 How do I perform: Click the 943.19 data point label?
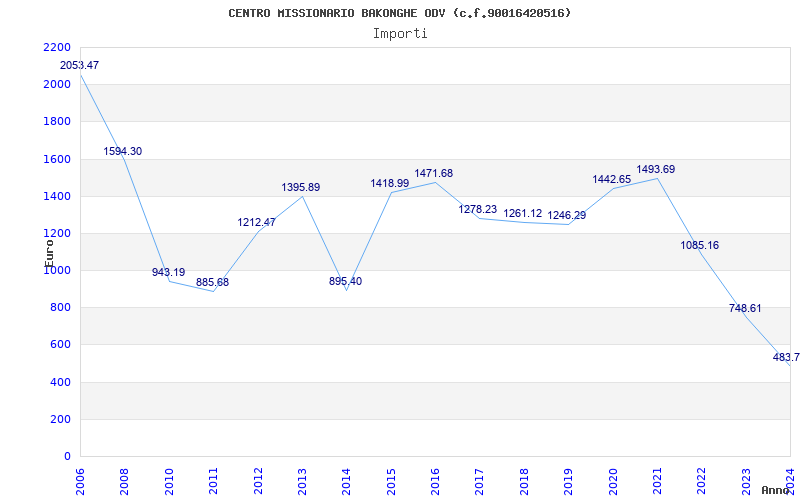pos(168,272)
